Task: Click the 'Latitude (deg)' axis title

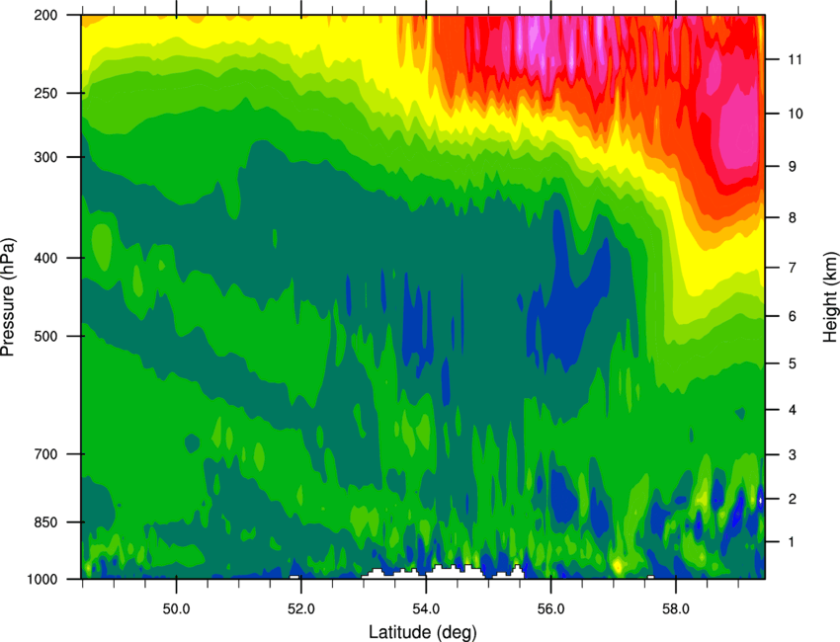Action: tap(422, 632)
